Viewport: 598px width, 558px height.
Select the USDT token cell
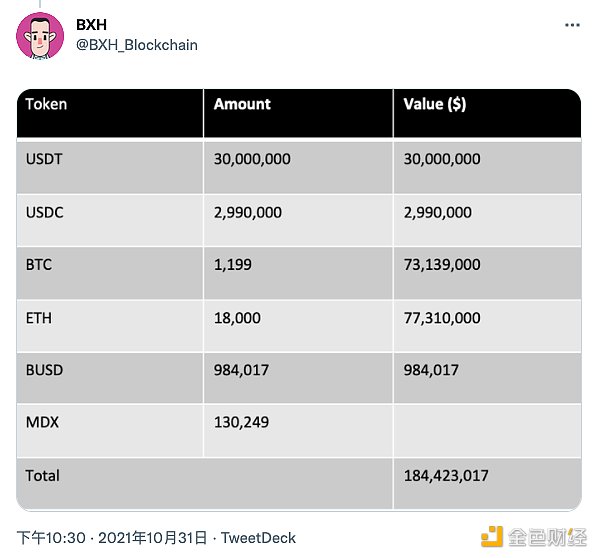[110, 167]
